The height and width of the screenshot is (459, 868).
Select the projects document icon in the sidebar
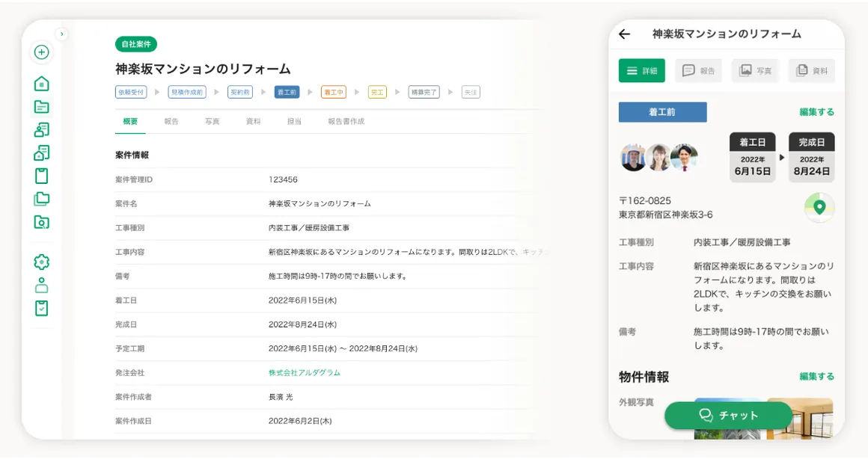pyautogui.click(x=42, y=107)
